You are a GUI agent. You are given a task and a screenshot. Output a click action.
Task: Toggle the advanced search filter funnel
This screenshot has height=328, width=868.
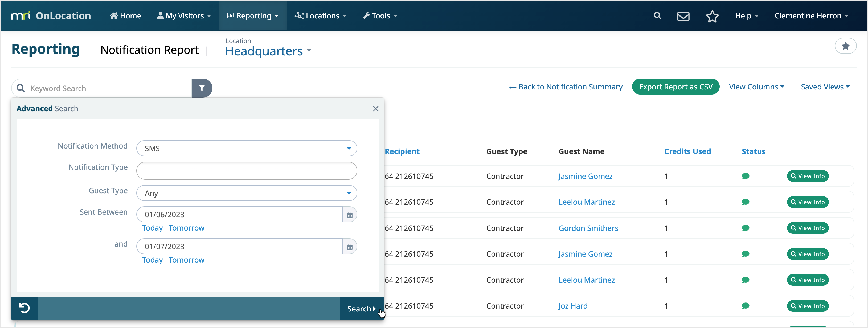(x=202, y=88)
